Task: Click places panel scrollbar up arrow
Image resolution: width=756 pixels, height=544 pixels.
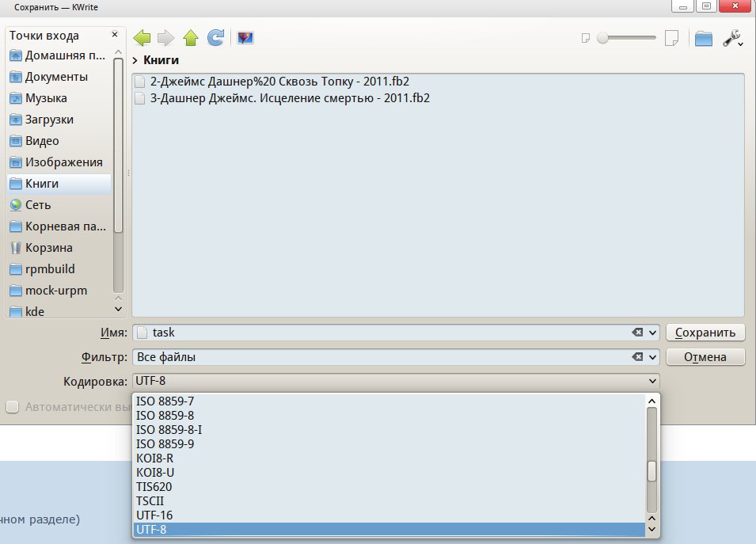Action: pos(118,51)
